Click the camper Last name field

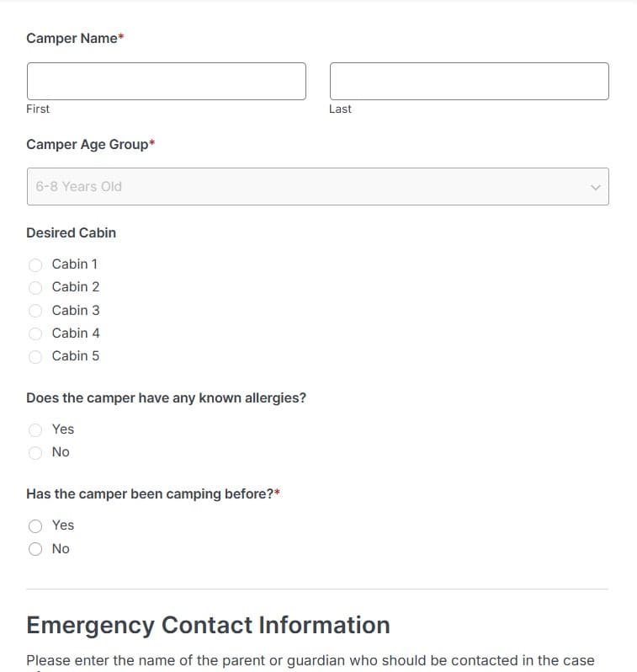click(x=469, y=82)
